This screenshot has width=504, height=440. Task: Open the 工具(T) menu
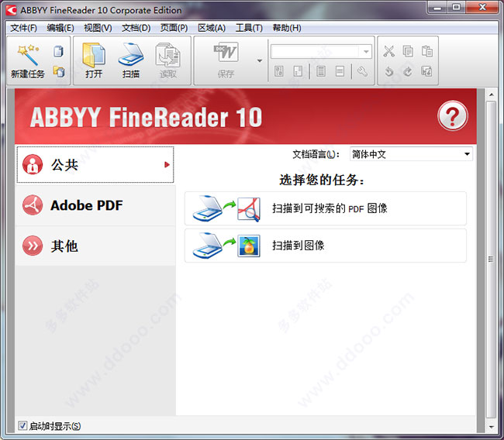[x=249, y=28]
